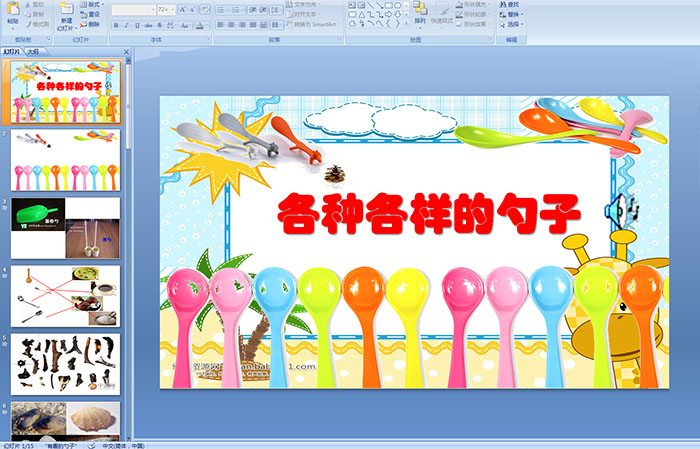The height and width of the screenshot is (449, 700).
Task: Click the New Slide icon
Action: click(x=66, y=12)
